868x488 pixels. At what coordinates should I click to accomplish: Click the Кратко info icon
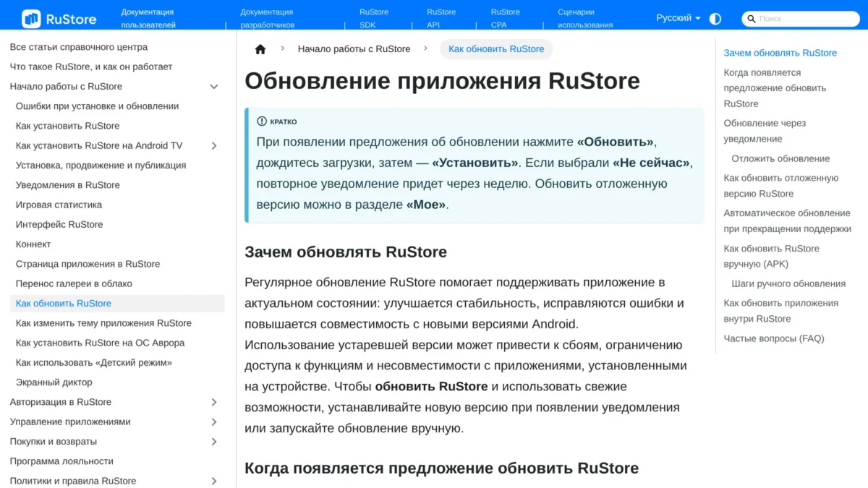point(262,121)
